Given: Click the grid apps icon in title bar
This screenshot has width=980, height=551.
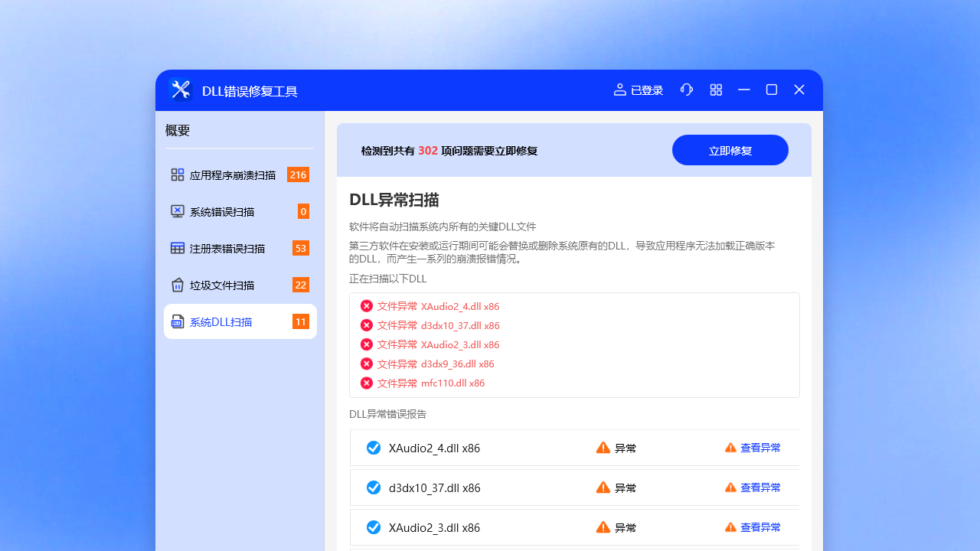Looking at the screenshot, I should pyautogui.click(x=716, y=90).
